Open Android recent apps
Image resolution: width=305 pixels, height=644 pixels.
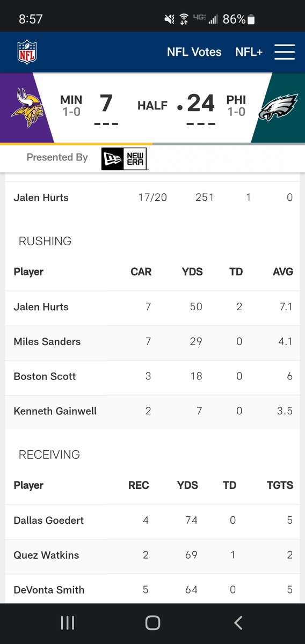coord(67,623)
